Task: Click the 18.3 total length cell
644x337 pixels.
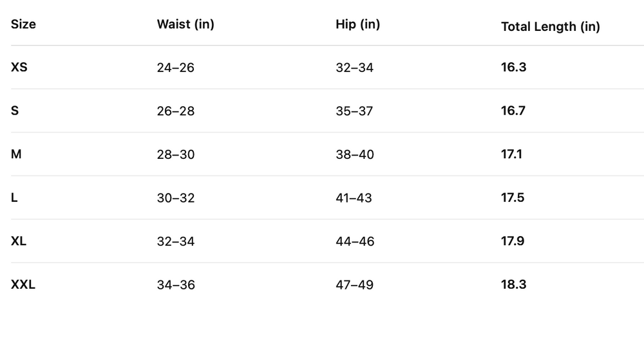Action: (x=513, y=284)
